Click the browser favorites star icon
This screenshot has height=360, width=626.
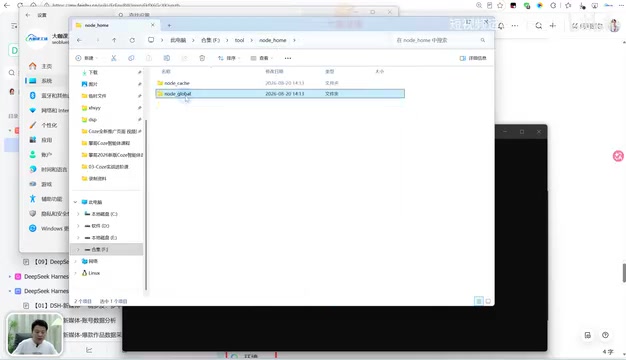coord(500,5)
